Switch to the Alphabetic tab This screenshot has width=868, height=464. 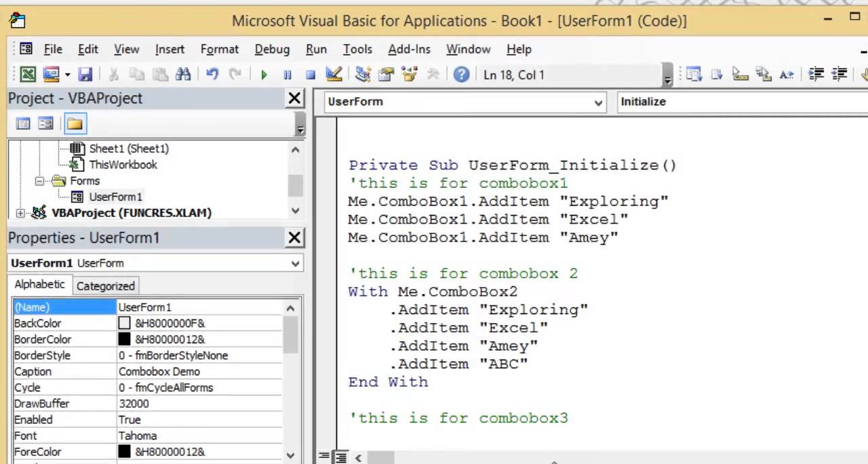point(40,285)
